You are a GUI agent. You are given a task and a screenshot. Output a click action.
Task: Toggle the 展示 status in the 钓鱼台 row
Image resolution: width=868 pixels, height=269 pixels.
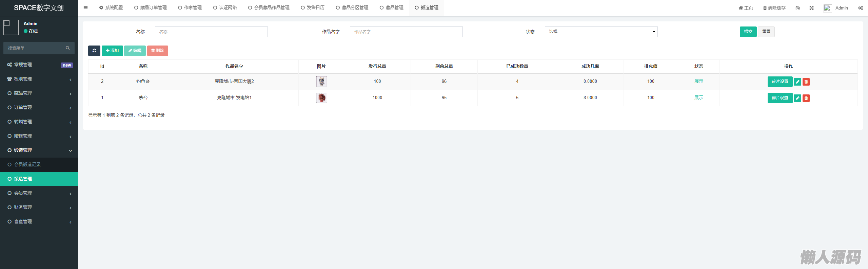(x=699, y=82)
